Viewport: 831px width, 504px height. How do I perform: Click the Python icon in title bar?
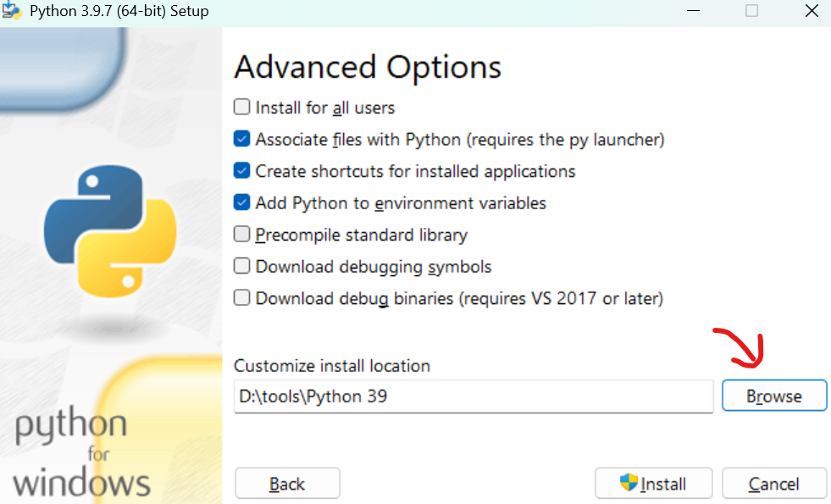point(14,11)
